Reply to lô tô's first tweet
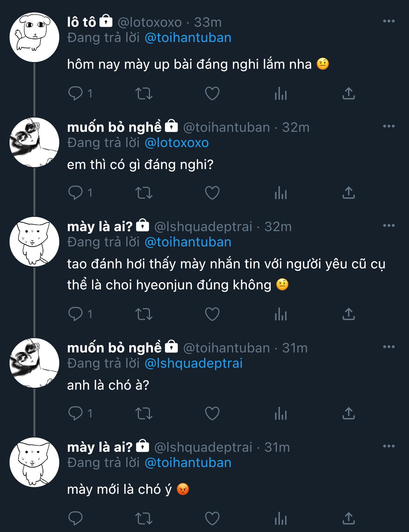The image size is (409, 532). click(x=75, y=94)
